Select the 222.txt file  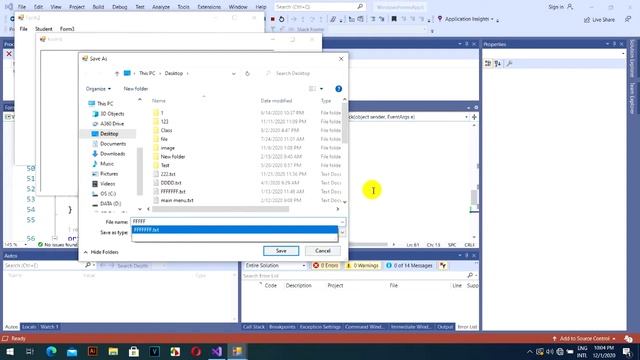(168, 174)
